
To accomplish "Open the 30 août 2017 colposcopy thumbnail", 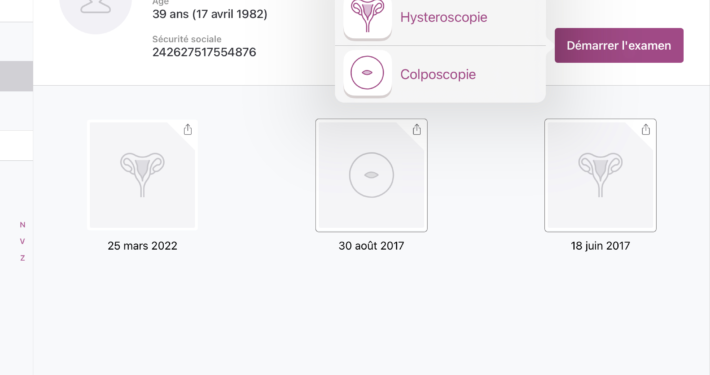I will (371, 175).
